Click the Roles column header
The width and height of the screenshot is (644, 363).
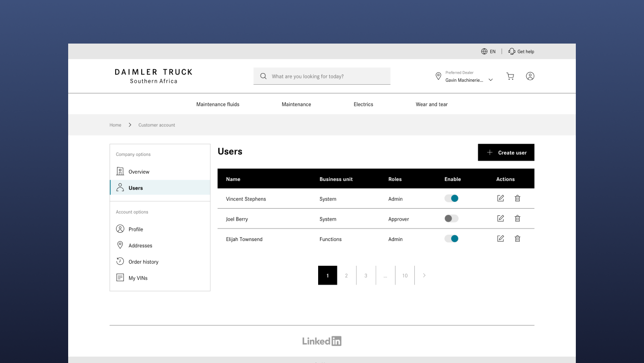pyautogui.click(x=395, y=179)
